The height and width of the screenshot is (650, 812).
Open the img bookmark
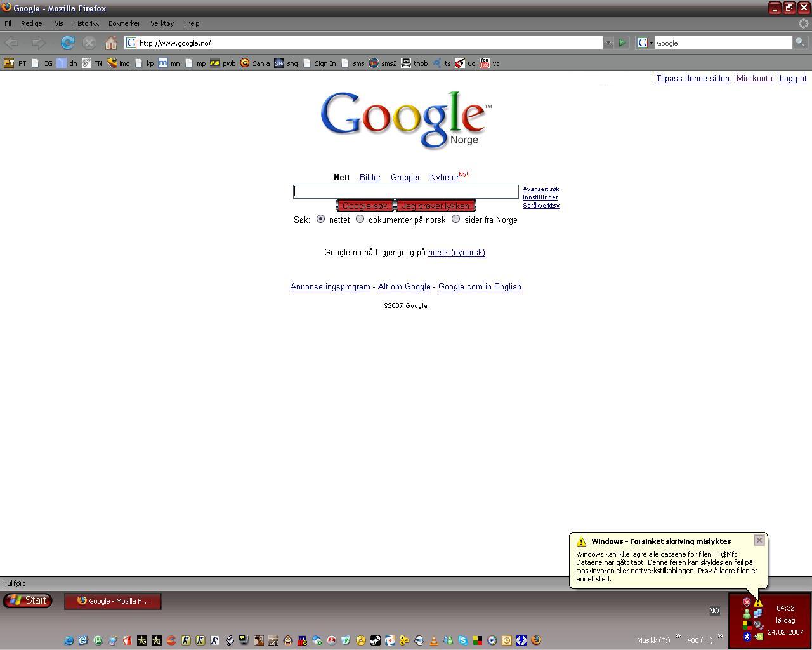[119, 63]
